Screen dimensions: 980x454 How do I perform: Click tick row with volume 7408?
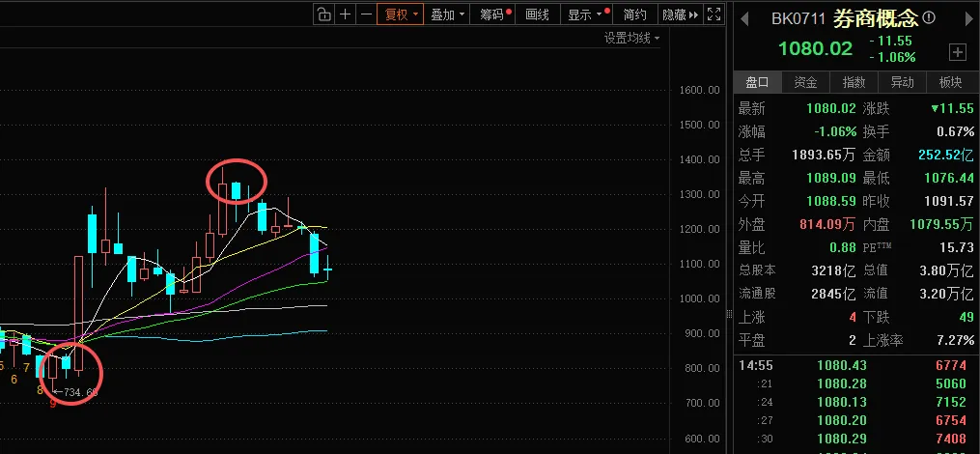854,439
